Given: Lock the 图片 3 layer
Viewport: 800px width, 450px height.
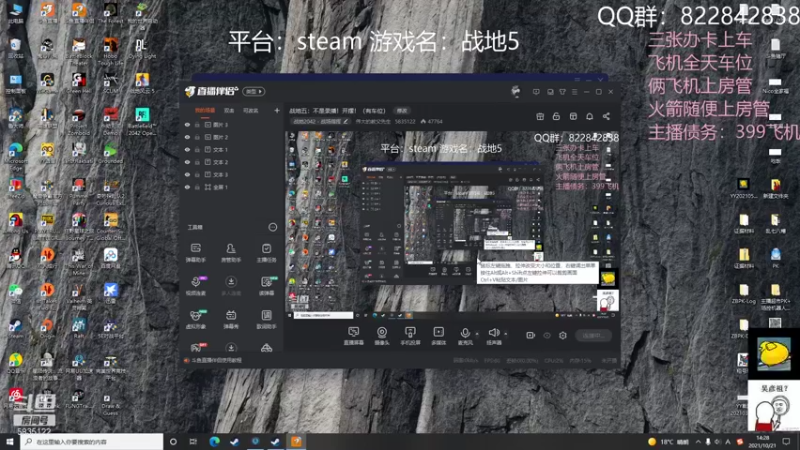Looking at the screenshot, I should [x=197, y=124].
